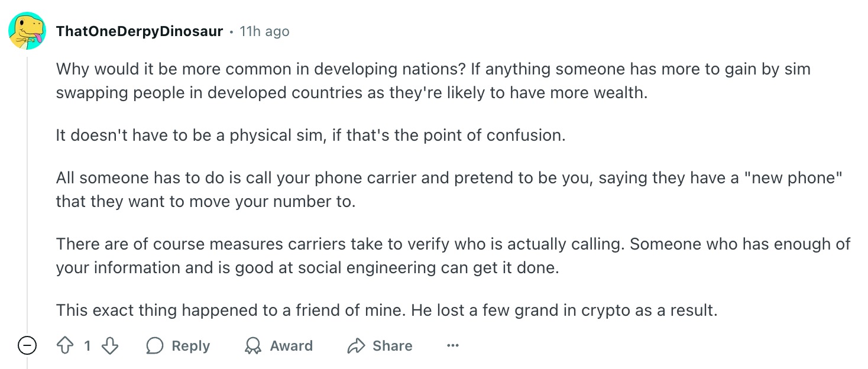
Task: Click the sentence about losing crypto
Action: tap(386, 310)
